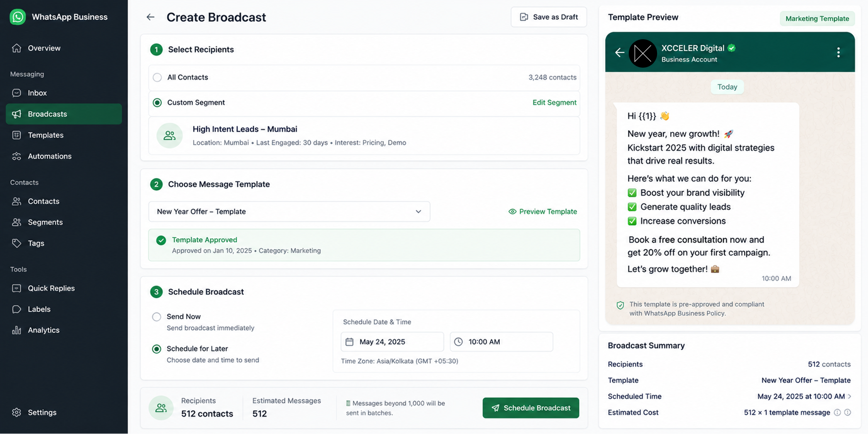
Task: Click 'Approved on Jan 10, 2025' text
Action: click(212, 251)
